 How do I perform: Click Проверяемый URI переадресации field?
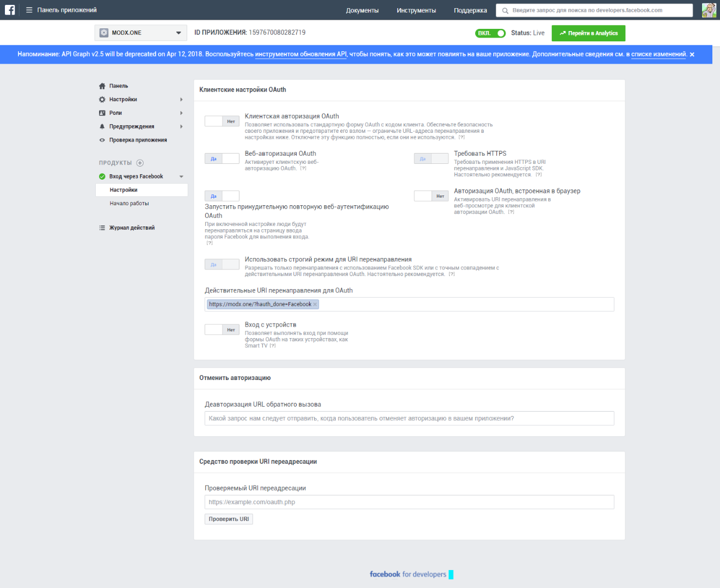coord(409,502)
